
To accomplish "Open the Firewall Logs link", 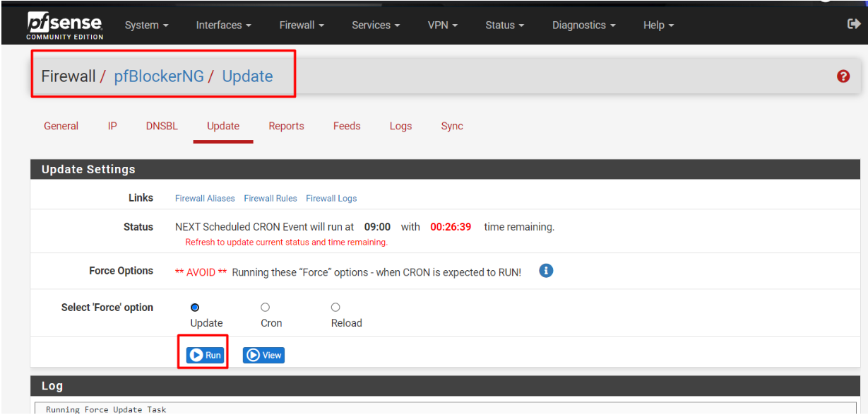I will pos(331,199).
